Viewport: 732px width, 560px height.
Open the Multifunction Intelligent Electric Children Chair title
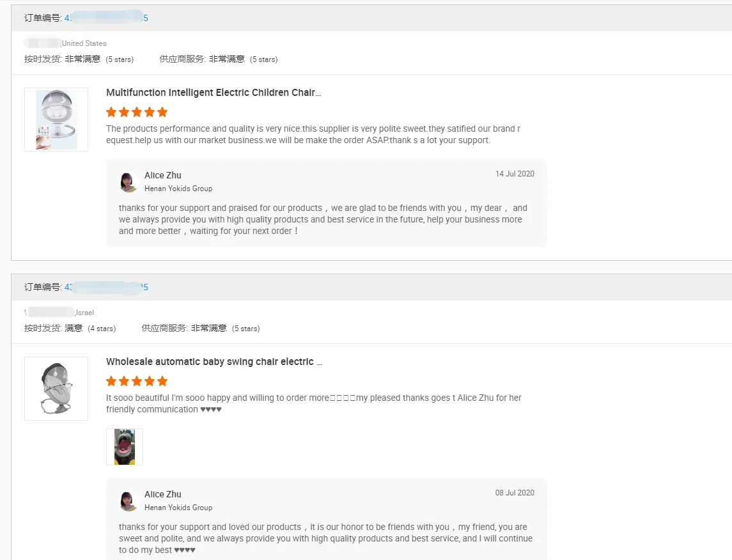(214, 93)
